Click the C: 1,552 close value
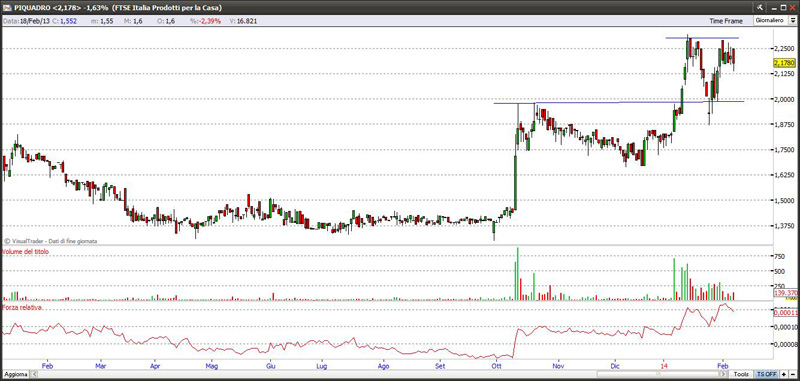800x381 pixels. click(65, 21)
